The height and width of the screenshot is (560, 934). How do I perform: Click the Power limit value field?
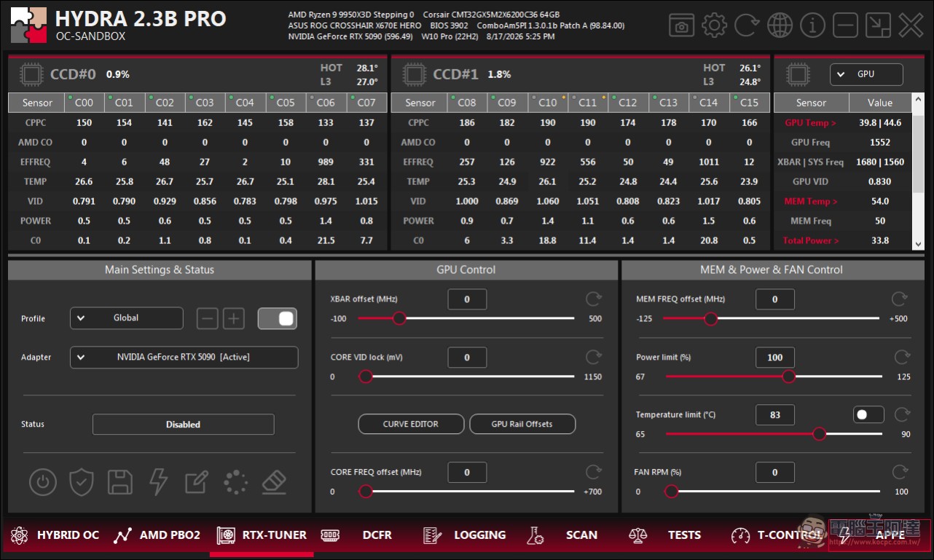pos(775,357)
